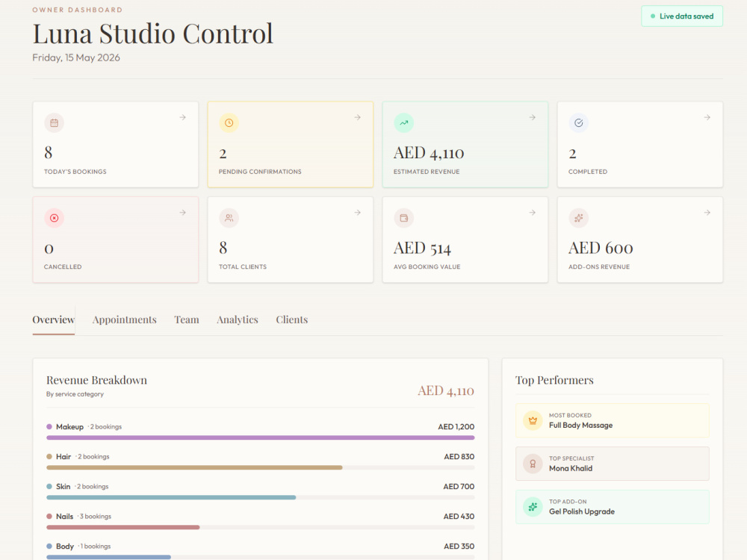747x560 pixels.
Task: Click the date Friday, 15 May 2026
Action: tap(76, 57)
